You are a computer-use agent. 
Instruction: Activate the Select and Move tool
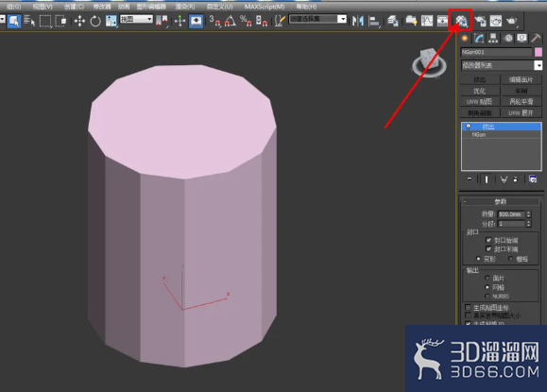pyautogui.click(x=79, y=21)
